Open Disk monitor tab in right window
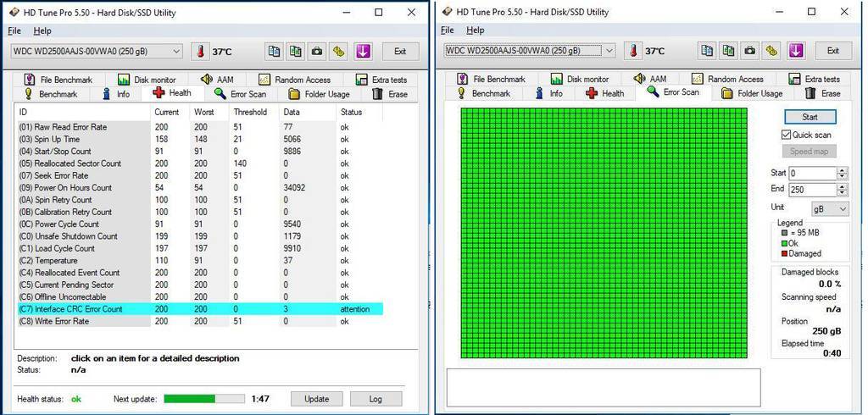The height and width of the screenshot is (415, 868). click(x=580, y=79)
